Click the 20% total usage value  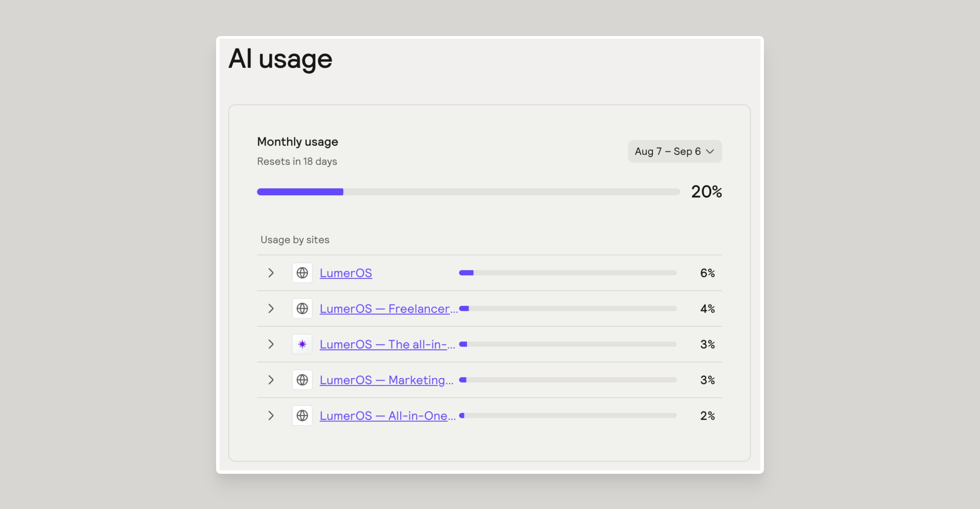click(x=706, y=192)
